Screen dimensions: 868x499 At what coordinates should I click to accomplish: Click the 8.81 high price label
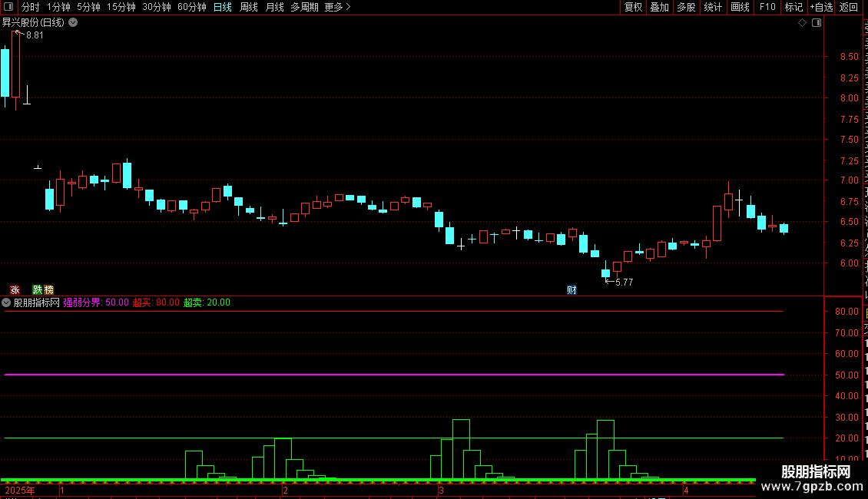(35, 35)
